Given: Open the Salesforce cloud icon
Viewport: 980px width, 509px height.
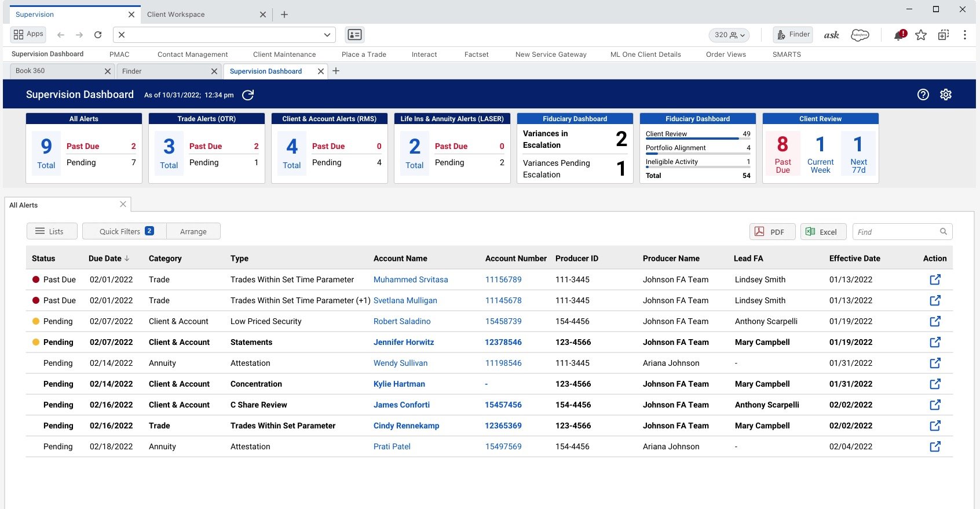Looking at the screenshot, I should click(x=860, y=35).
